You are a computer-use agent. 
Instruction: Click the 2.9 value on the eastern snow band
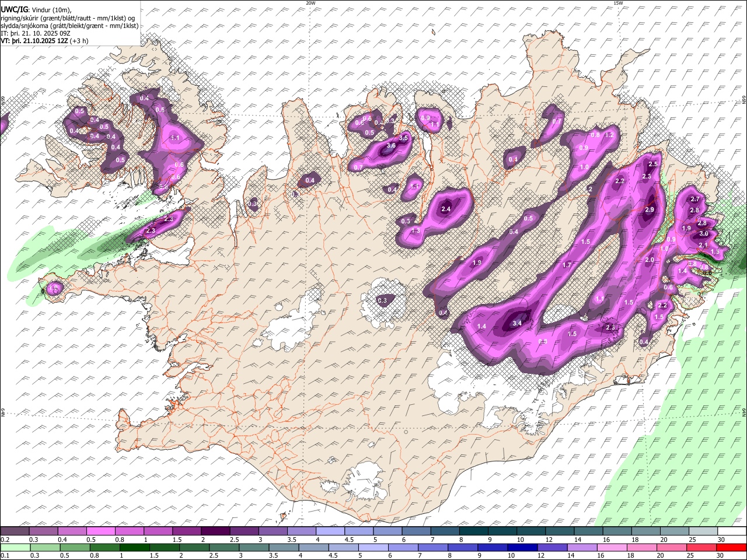[650, 210]
